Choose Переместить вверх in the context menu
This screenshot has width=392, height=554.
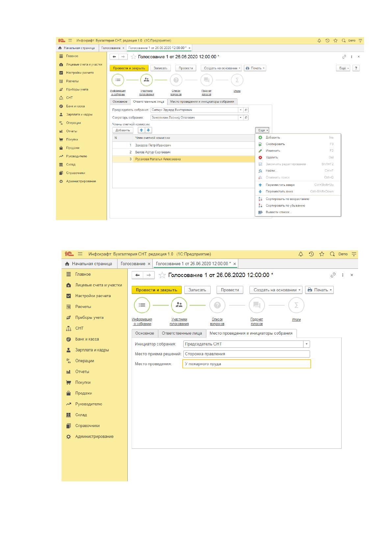298,185
